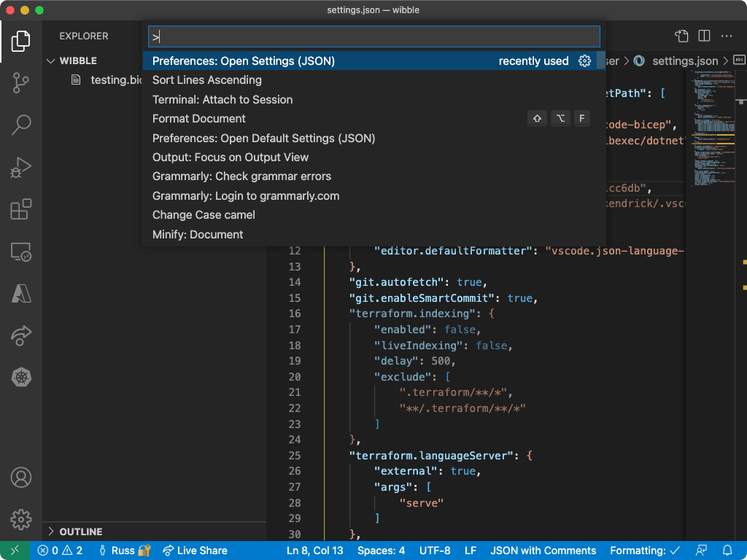Viewport: 747px width, 560px height.
Task: Run Preferences: Open Settings (JSON) command
Action: 374,61
